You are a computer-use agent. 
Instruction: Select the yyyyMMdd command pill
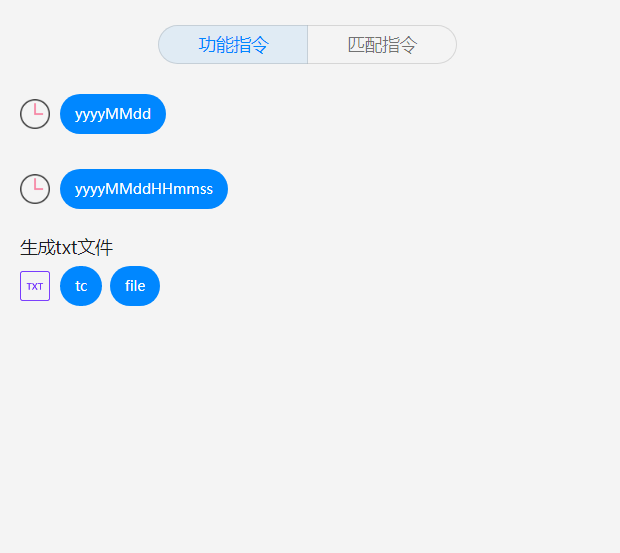(113, 114)
